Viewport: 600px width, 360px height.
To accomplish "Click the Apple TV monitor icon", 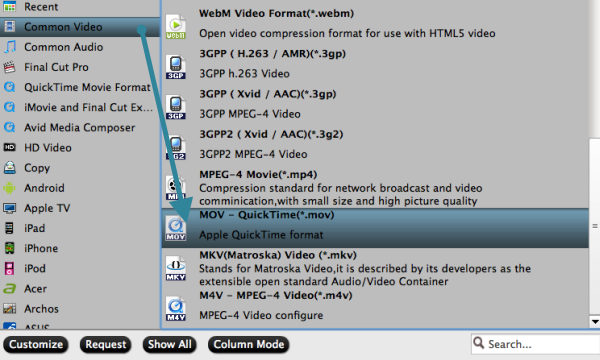I will [x=10, y=208].
